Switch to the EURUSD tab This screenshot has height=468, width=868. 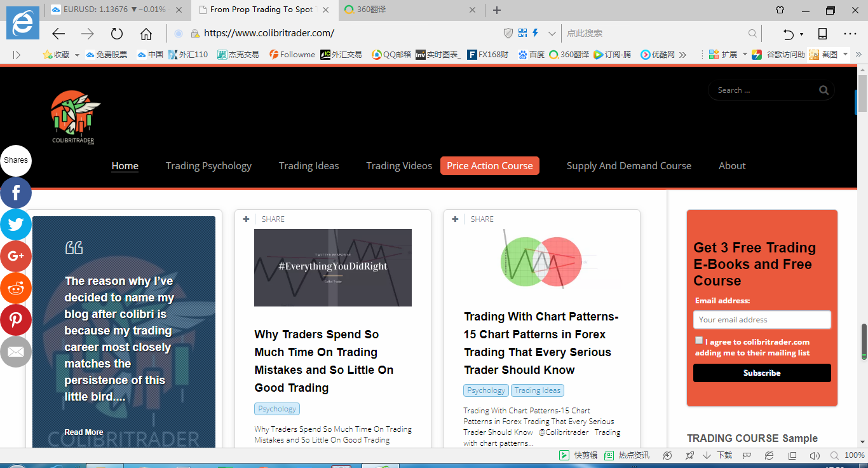coord(118,10)
